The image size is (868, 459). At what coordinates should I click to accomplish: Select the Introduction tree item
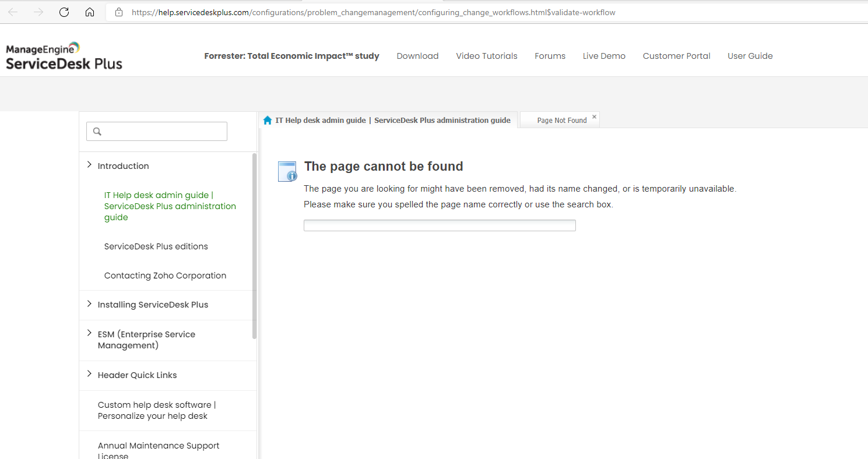click(123, 166)
